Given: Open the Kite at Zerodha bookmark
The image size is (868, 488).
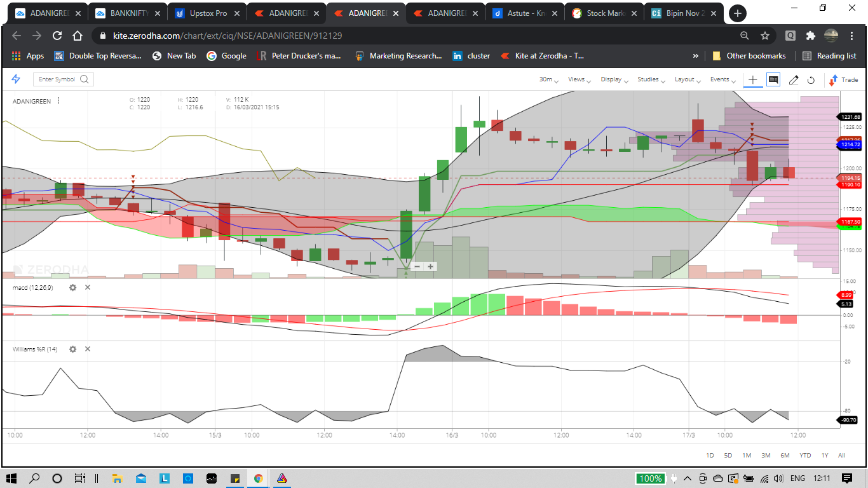Looking at the screenshot, I should (x=542, y=56).
